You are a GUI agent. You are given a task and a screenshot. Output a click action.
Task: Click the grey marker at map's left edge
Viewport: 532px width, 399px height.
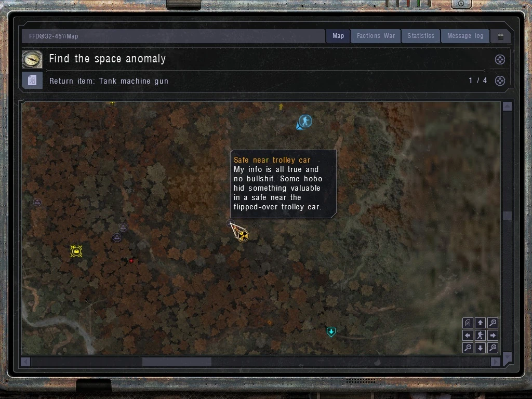(37, 202)
